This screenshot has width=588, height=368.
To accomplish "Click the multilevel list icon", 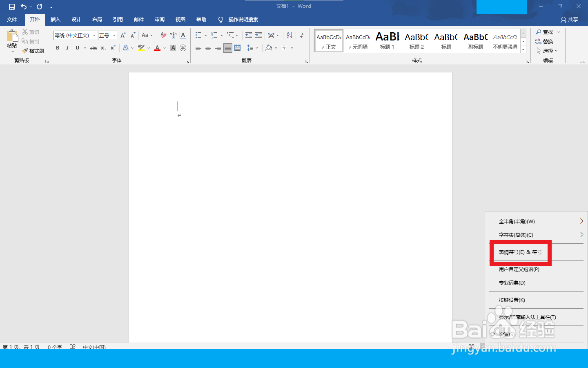I will 230,35.
